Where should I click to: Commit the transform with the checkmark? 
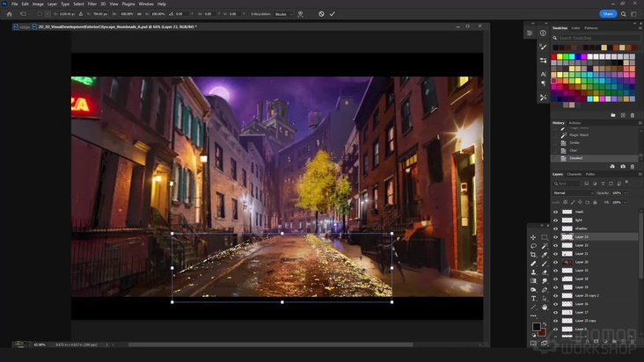click(x=333, y=14)
